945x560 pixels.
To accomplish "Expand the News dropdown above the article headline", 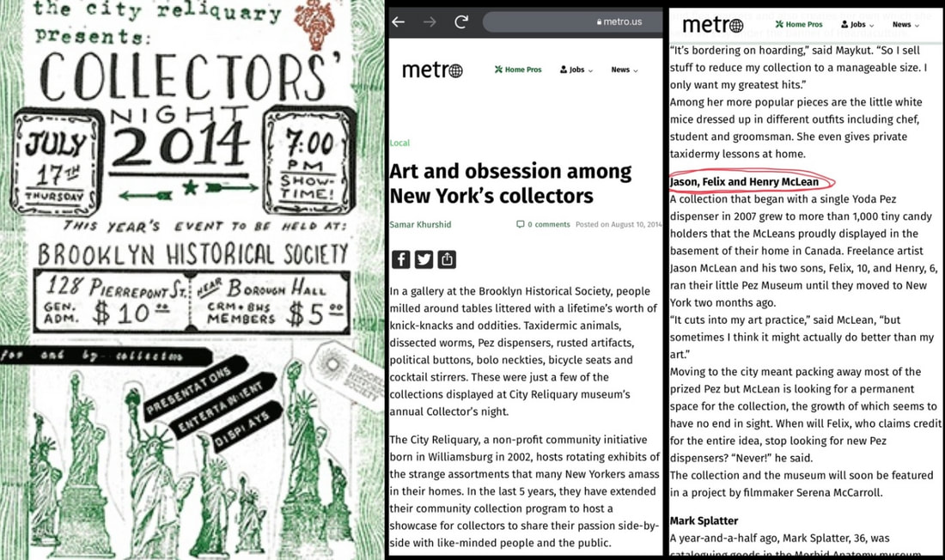I will (625, 70).
